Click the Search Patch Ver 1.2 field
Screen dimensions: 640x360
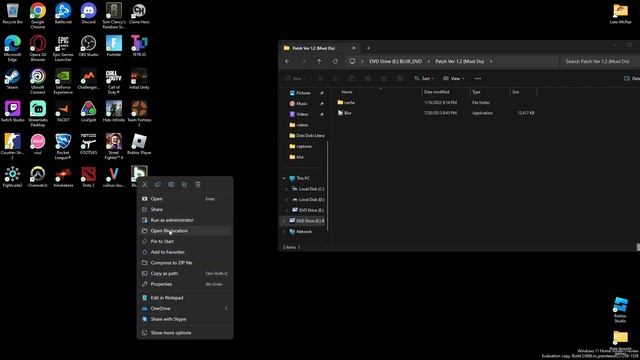(x=599, y=61)
